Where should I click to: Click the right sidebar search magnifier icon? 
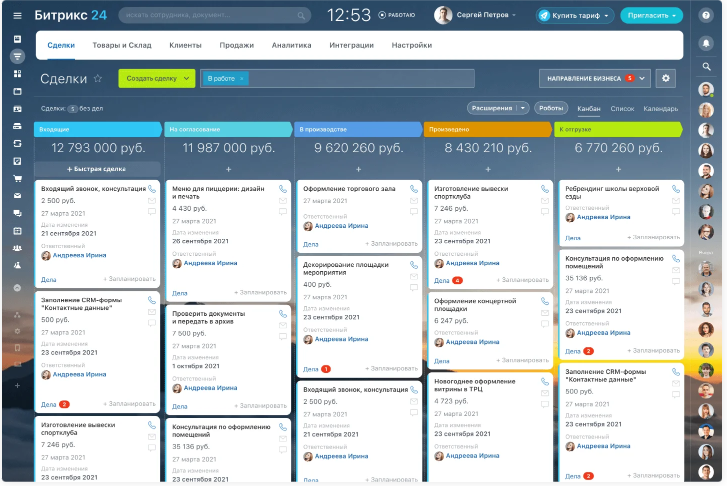706,67
